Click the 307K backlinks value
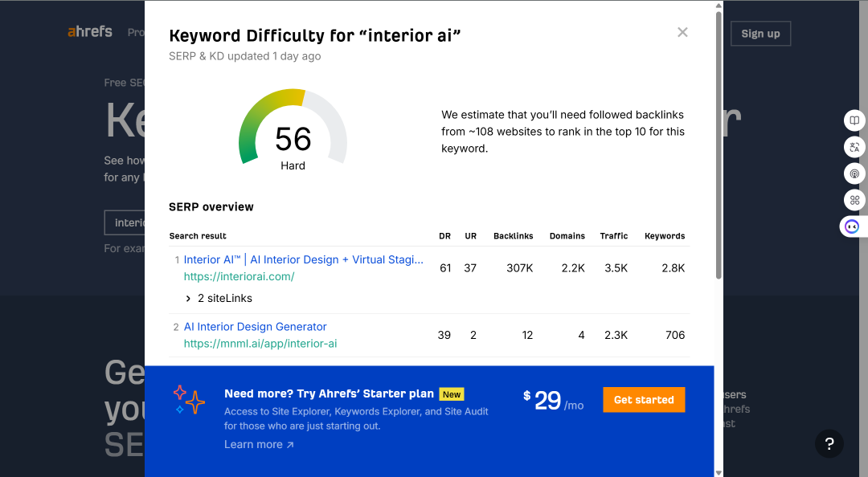This screenshot has height=477, width=868. click(x=520, y=268)
